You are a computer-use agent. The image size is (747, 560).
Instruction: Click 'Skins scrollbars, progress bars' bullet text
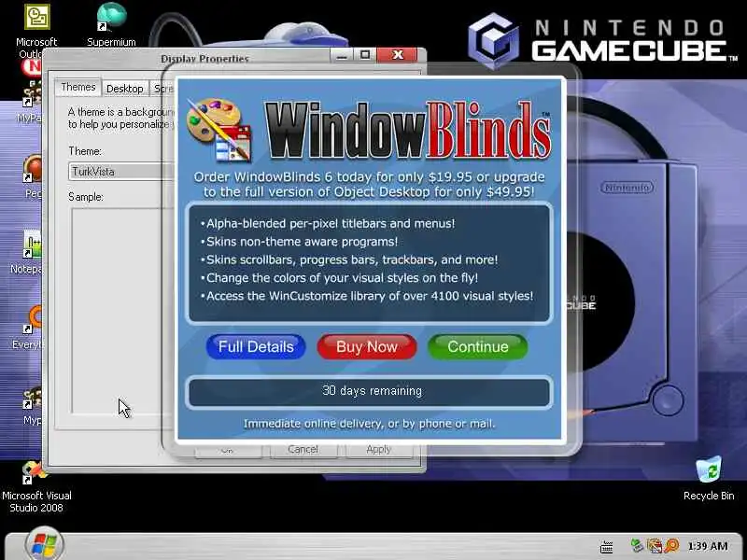[352, 259]
